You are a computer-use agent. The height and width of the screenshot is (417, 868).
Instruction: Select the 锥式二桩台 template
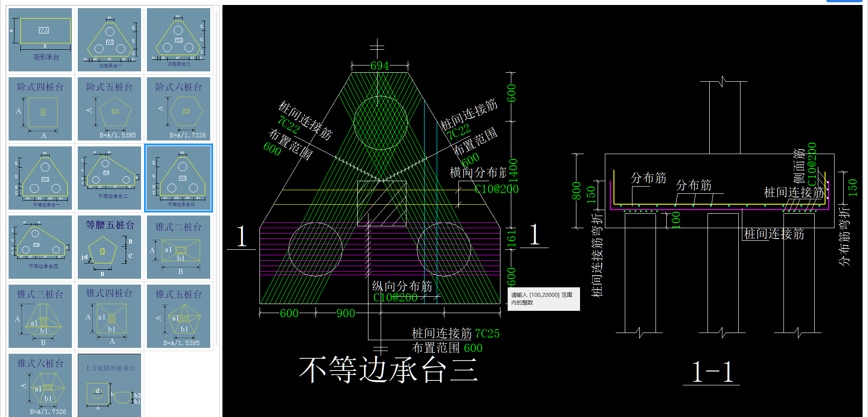(179, 247)
